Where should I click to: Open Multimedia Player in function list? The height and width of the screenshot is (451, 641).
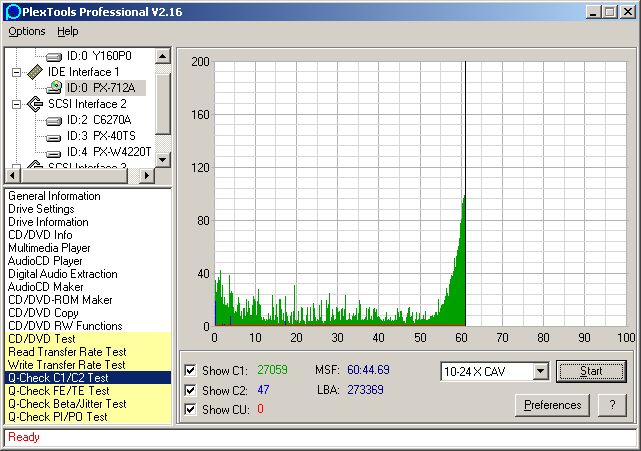[49, 248]
